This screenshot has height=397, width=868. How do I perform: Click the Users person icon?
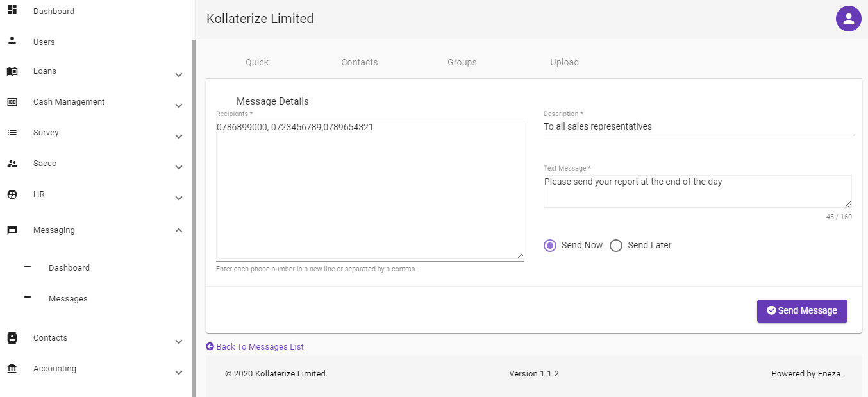(x=12, y=40)
